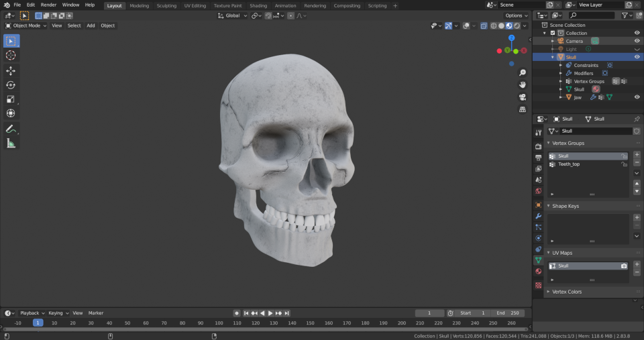Activate the 3D Cursor tool
The width and height of the screenshot is (644, 340).
tap(11, 55)
